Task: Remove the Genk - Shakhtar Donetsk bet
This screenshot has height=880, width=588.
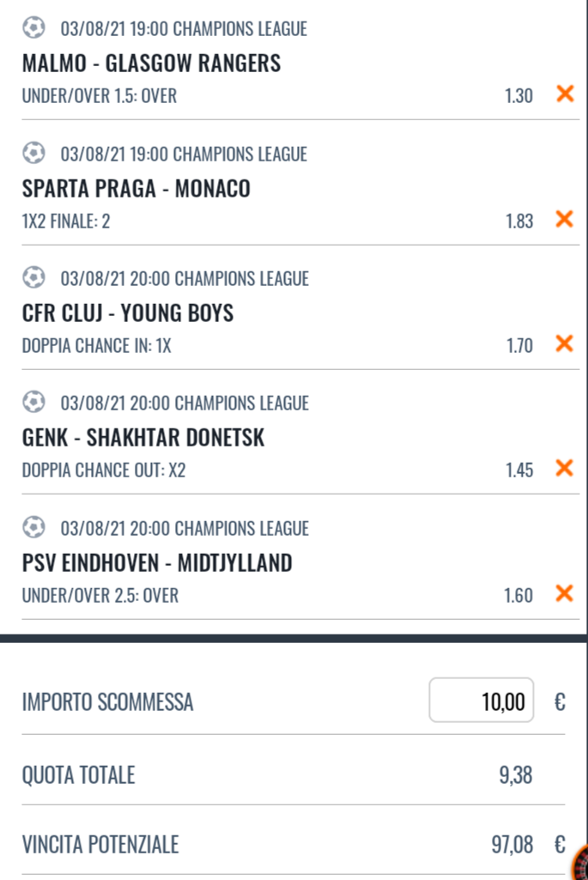Action: [565, 468]
